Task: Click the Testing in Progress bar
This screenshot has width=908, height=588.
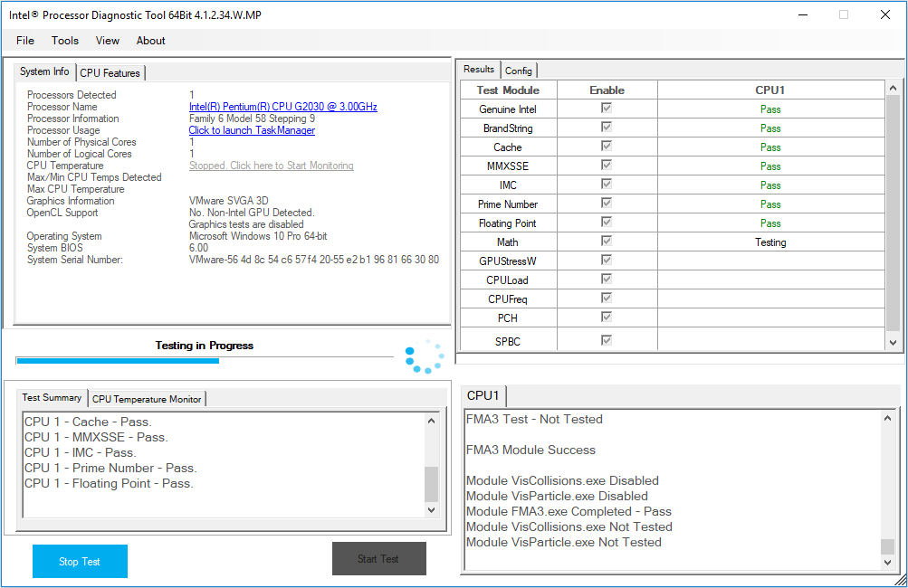Action: point(205,361)
